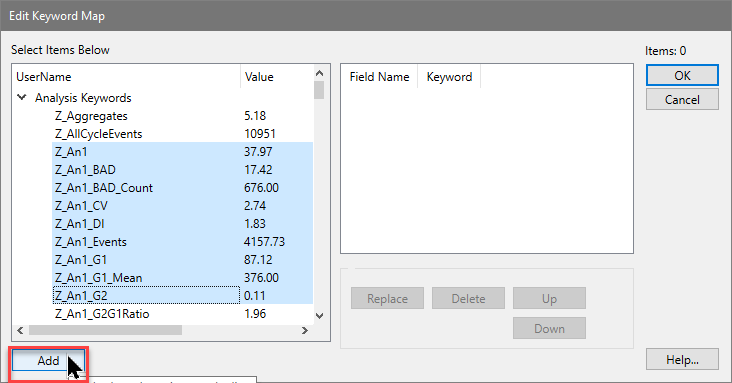Click the horizontal scrollbar thumb

[106, 330]
